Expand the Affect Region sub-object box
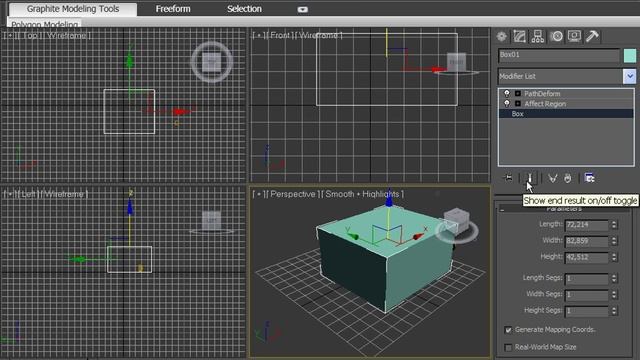640x360 pixels. pos(518,104)
